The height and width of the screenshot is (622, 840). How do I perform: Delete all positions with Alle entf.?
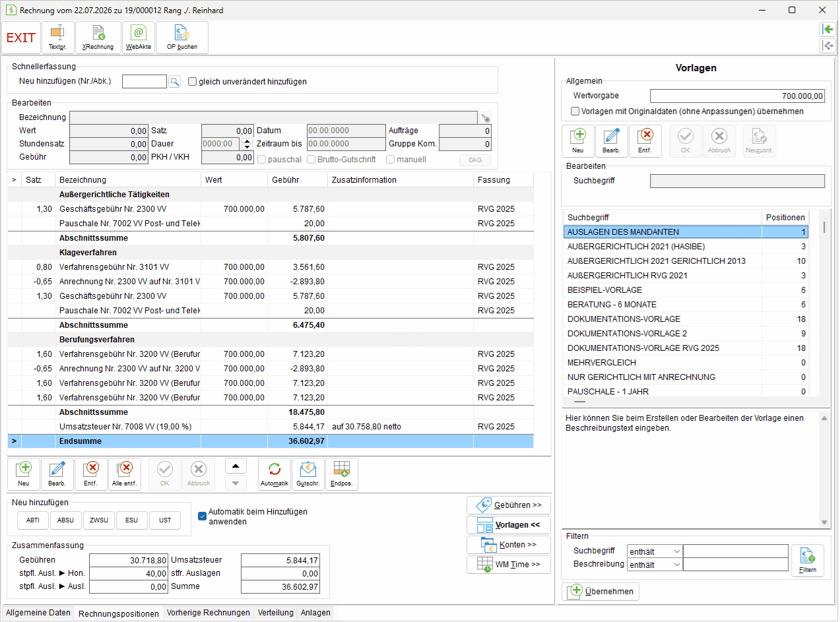pyautogui.click(x=125, y=474)
